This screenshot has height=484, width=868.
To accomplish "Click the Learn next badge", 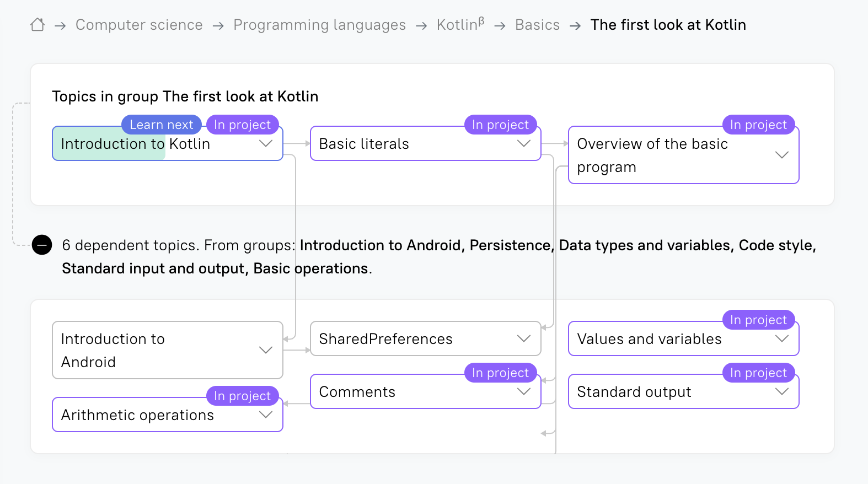I will pyautogui.click(x=162, y=125).
